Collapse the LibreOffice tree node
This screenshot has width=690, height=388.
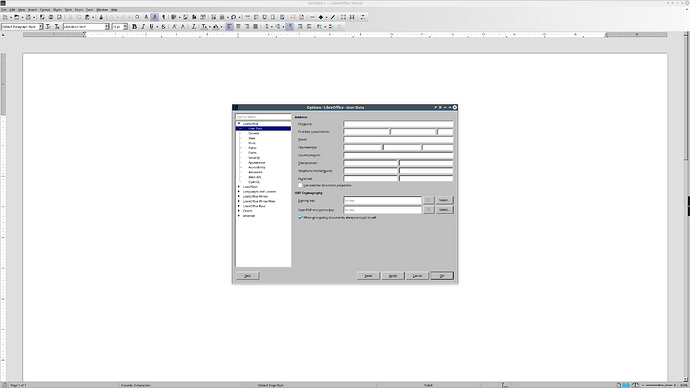point(239,124)
